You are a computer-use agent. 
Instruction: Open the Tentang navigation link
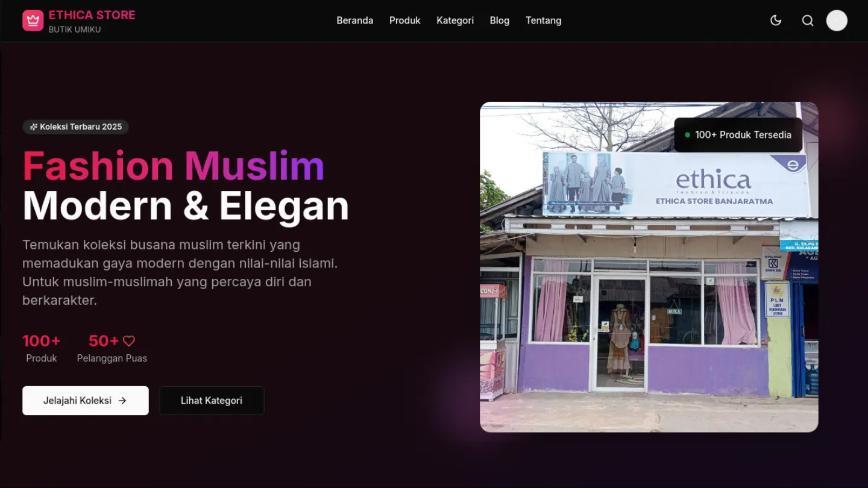point(544,20)
